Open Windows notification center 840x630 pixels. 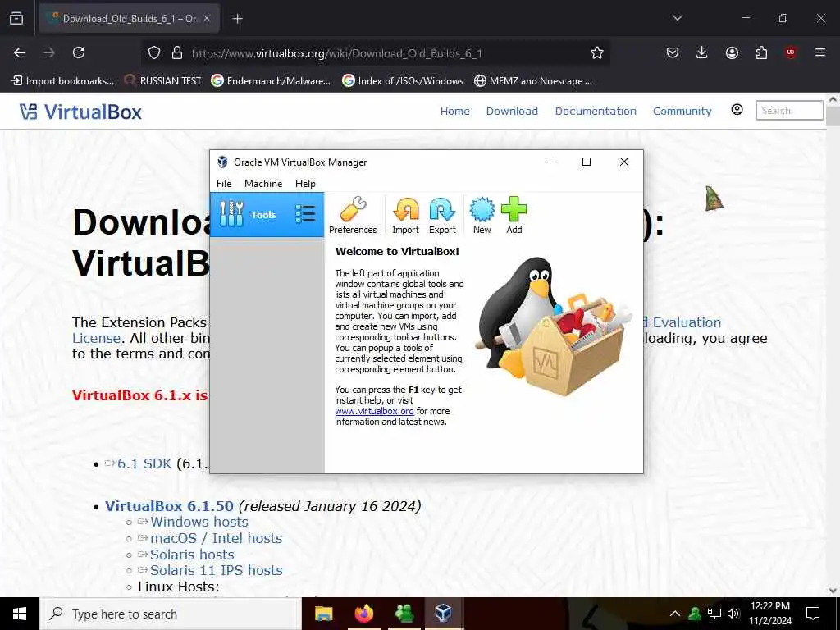(813, 614)
